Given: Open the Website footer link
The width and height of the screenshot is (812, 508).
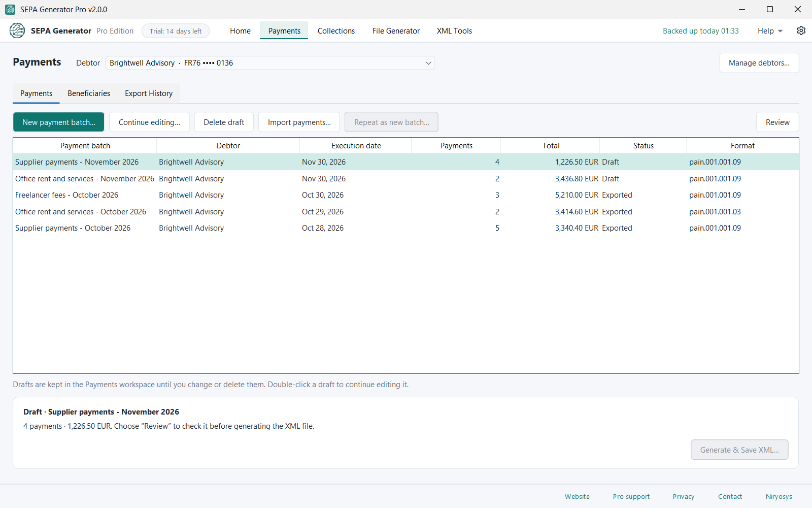Looking at the screenshot, I should point(577,497).
